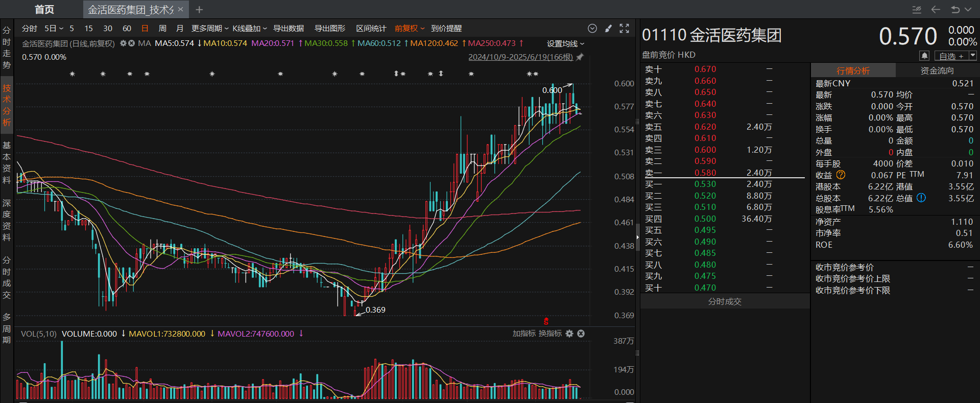Image resolution: width=980 pixels, height=403 pixels.
Task: Click the price alert bell icon
Action: (x=924, y=56)
